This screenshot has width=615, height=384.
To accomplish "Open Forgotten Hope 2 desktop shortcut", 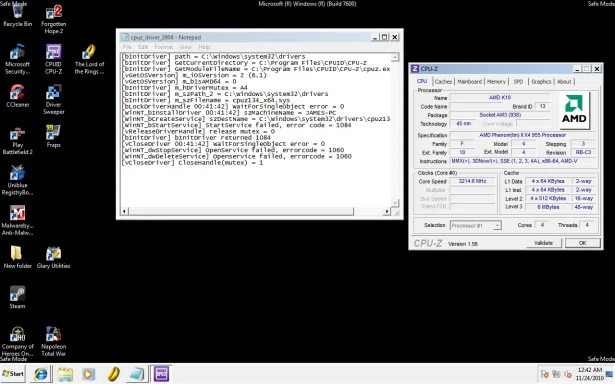I will 54,19.
